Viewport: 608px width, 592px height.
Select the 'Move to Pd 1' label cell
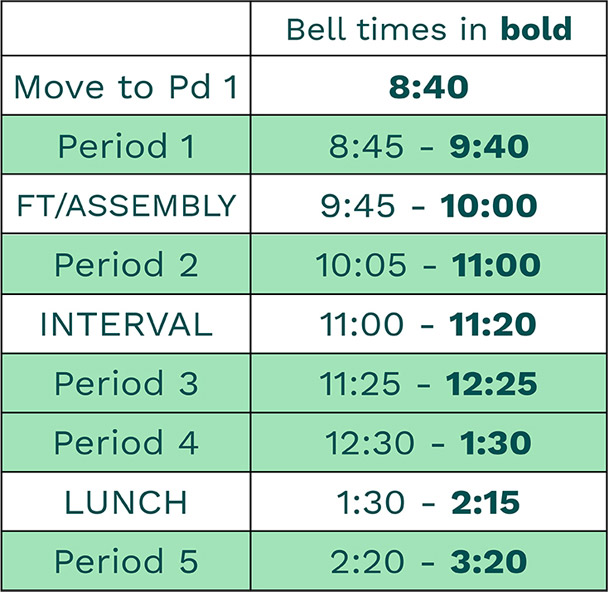tap(126, 86)
